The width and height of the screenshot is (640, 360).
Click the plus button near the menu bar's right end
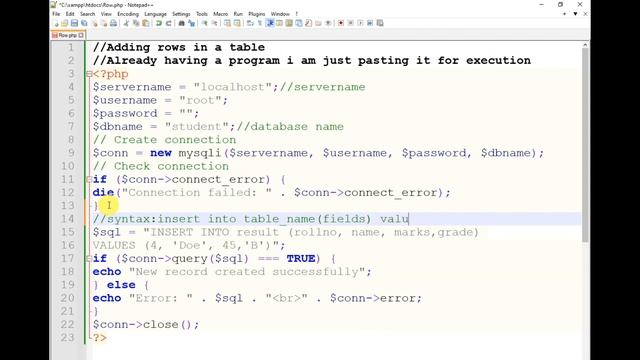coord(564,14)
